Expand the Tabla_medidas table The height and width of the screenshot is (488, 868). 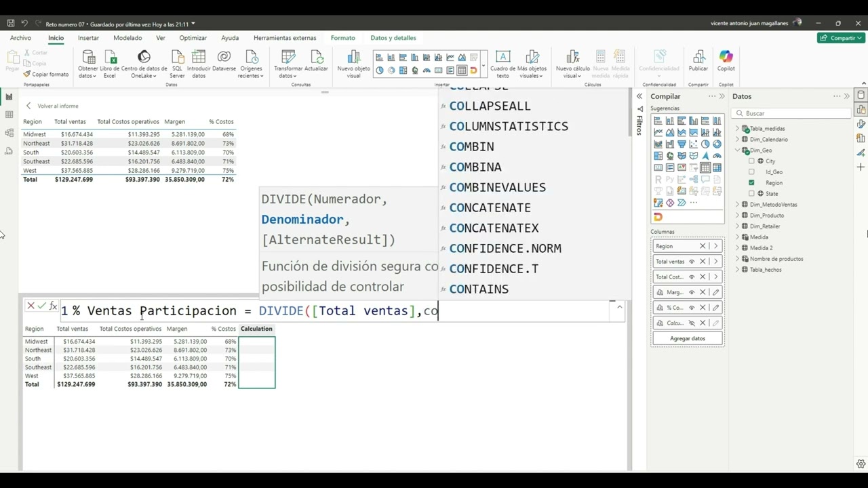point(737,129)
